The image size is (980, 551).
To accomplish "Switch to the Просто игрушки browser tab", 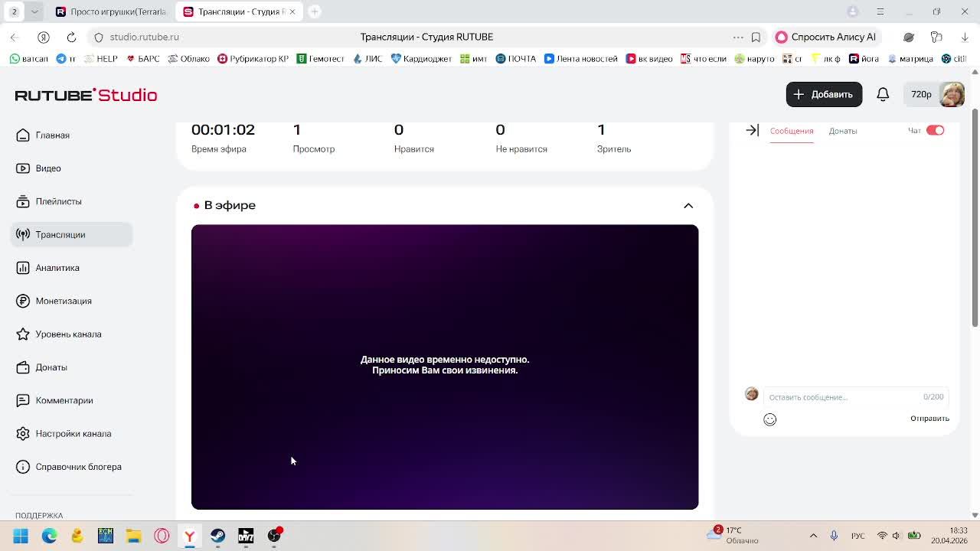I will click(x=111, y=11).
